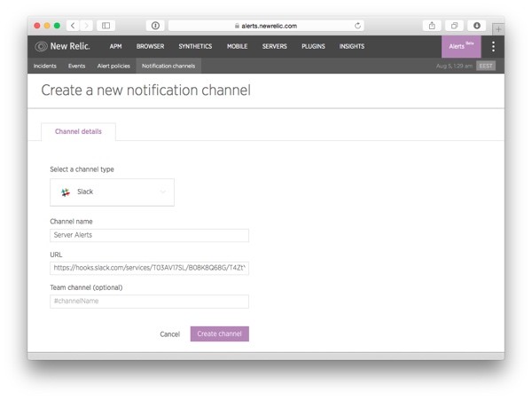This screenshot has height=400, width=532.
Task: Go to Notification channels sub-tab
Action: pyautogui.click(x=168, y=66)
